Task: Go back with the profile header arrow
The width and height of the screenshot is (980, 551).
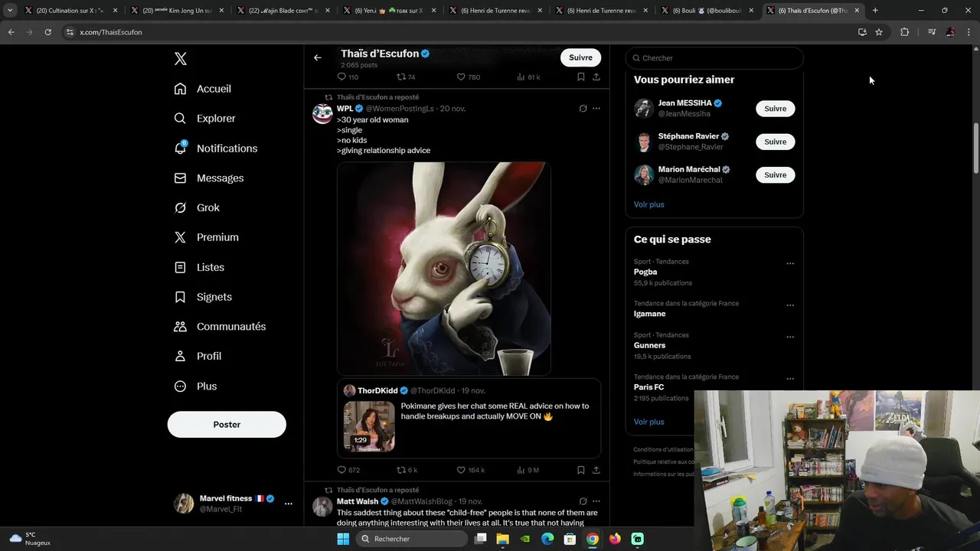Action: click(317, 57)
